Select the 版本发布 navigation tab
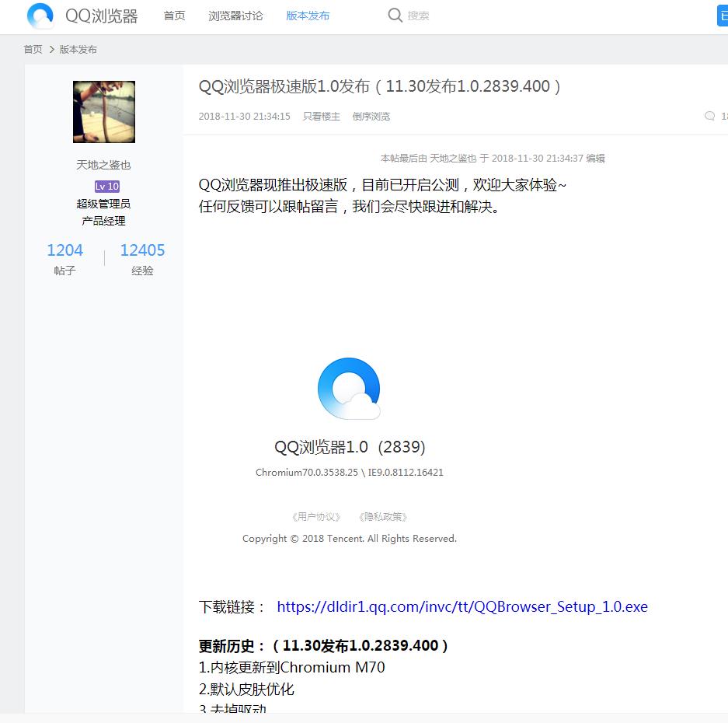 [308, 16]
